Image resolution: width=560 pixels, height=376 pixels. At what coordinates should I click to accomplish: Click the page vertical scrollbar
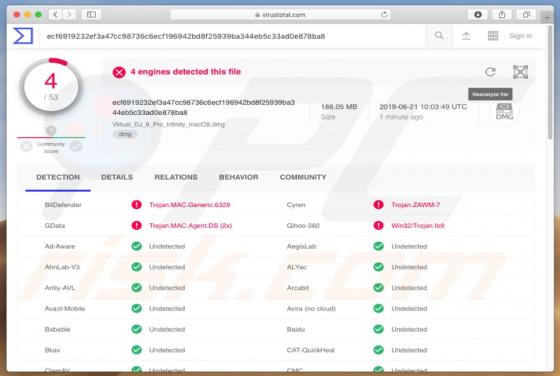[x=550, y=83]
